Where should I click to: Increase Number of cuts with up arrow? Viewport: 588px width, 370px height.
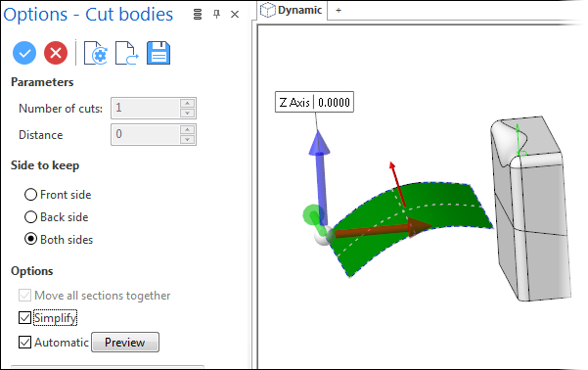click(187, 103)
